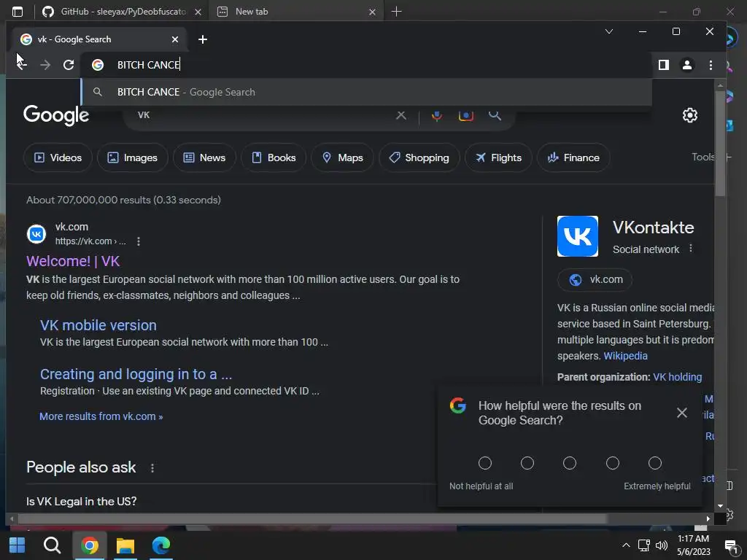
Task: Select Google Search omnibox suggestion
Action: pyautogui.click(x=366, y=92)
